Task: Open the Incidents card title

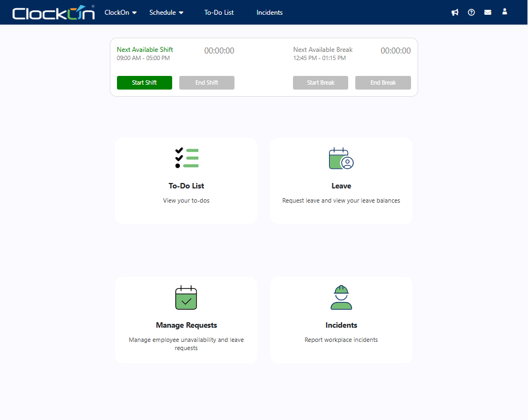Action: (x=341, y=325)
